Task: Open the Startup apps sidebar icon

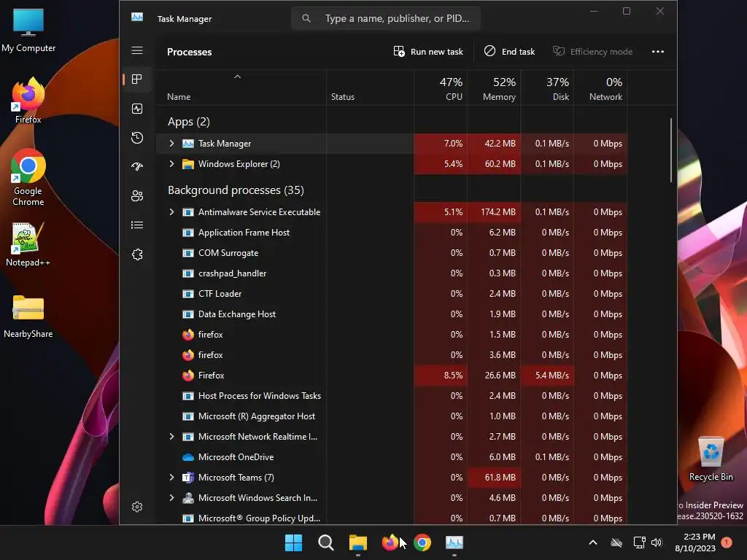Action: click(x=137, y=167)
